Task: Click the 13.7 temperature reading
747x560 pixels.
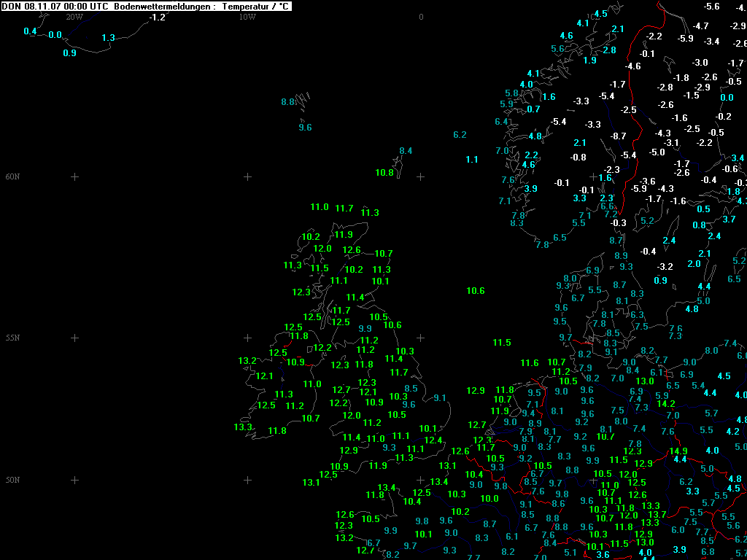Action: 657,515
